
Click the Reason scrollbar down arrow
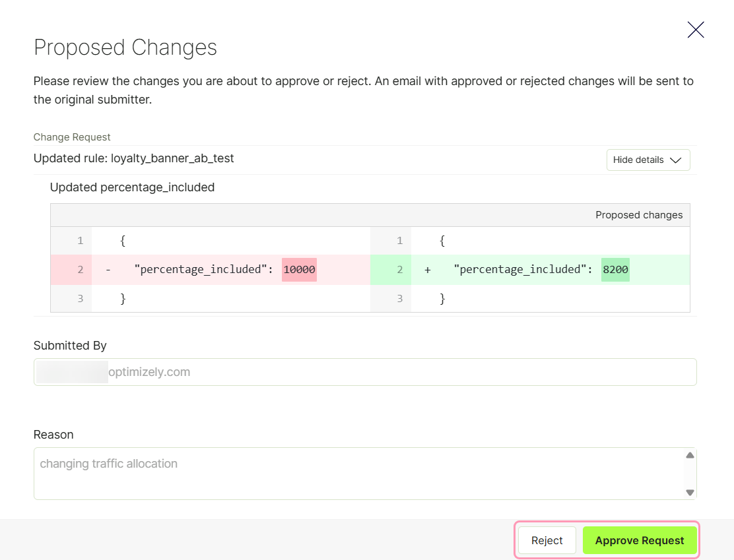point(690,492)
